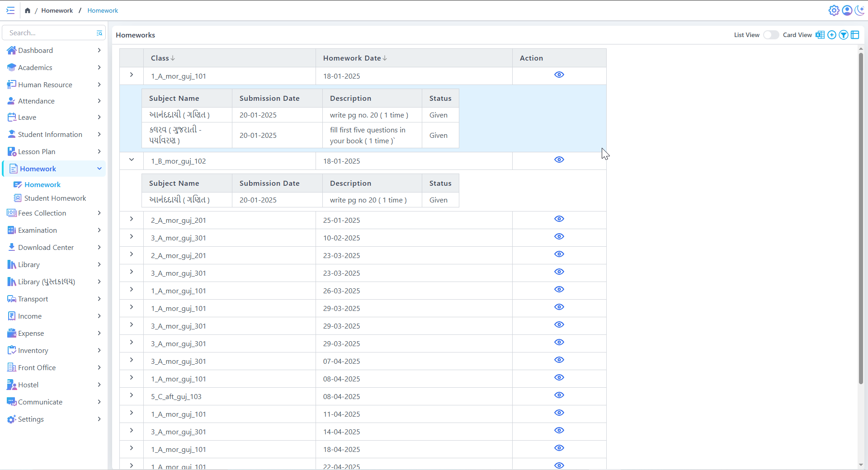Screen dimensions: 868x470
Task: Open the filter funnel icon
Action: point(843,35)
